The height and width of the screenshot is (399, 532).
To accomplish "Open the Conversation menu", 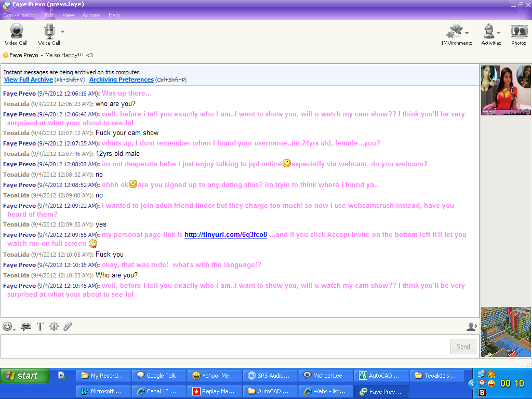I will [20, 15].
